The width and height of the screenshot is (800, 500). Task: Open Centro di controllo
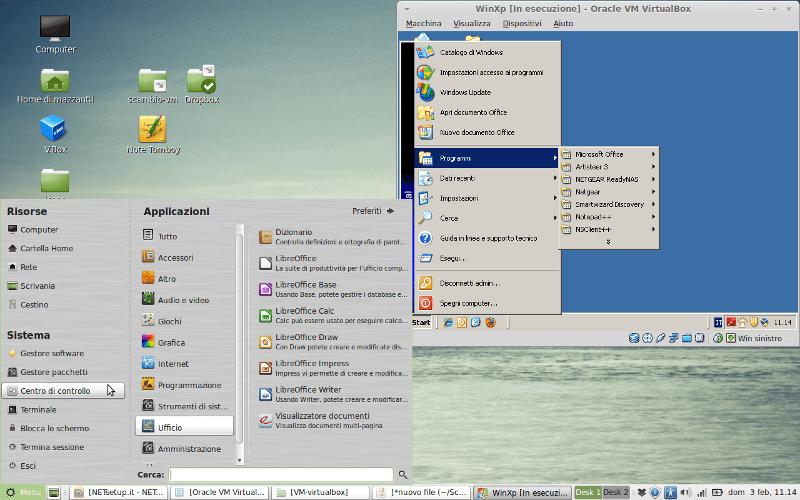pos(63,391)
